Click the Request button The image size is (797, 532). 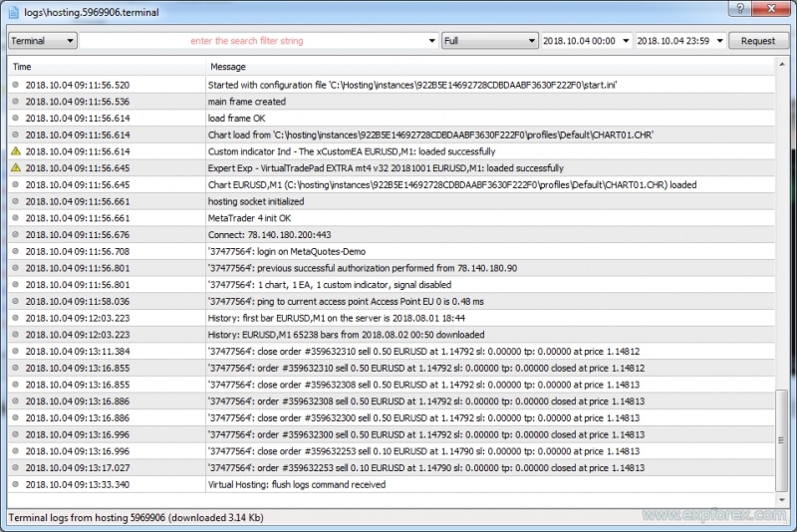coord(758,41)
